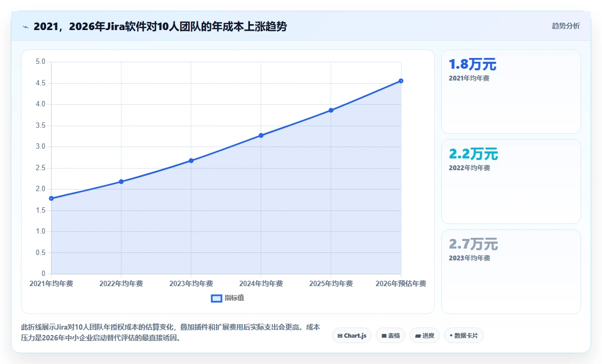602x364 pixels.
Task: Click the y-axis value 5.0
Action: tap(40, 62)
